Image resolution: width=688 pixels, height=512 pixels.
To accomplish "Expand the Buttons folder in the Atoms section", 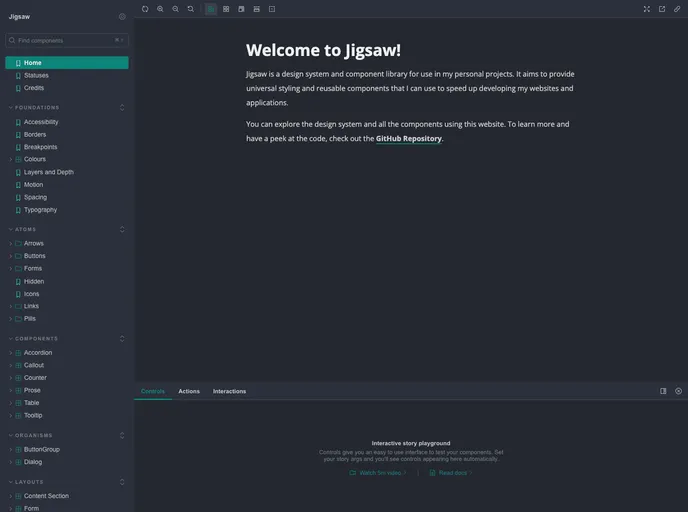I will 35,256.
